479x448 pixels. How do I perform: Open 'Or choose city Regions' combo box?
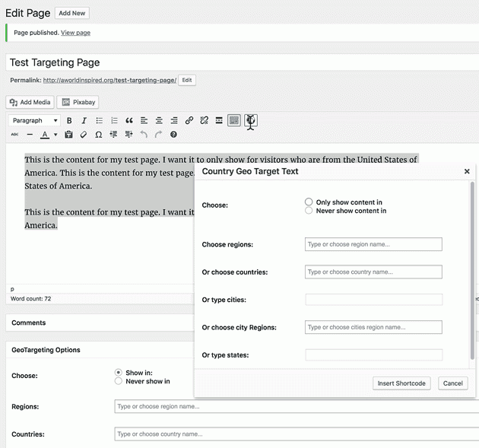(x=373, y=327)
